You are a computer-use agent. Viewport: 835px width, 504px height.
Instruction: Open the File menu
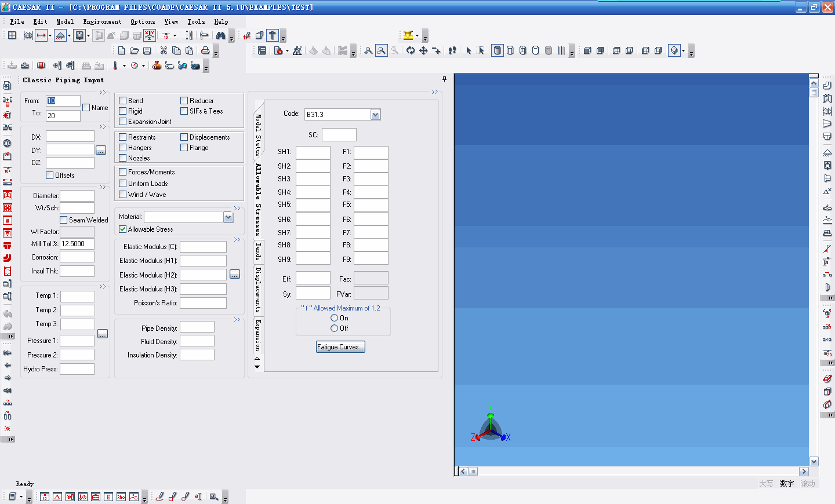(x=17, y=21)
